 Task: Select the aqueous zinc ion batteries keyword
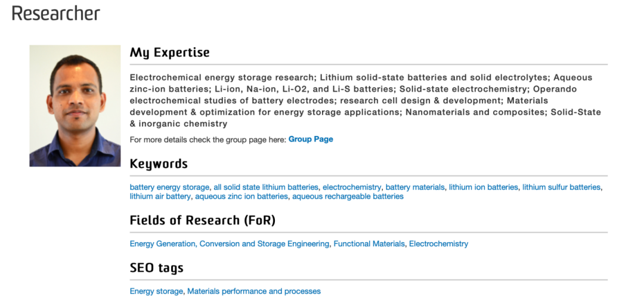pyautogui.click(x=241, y=196)
